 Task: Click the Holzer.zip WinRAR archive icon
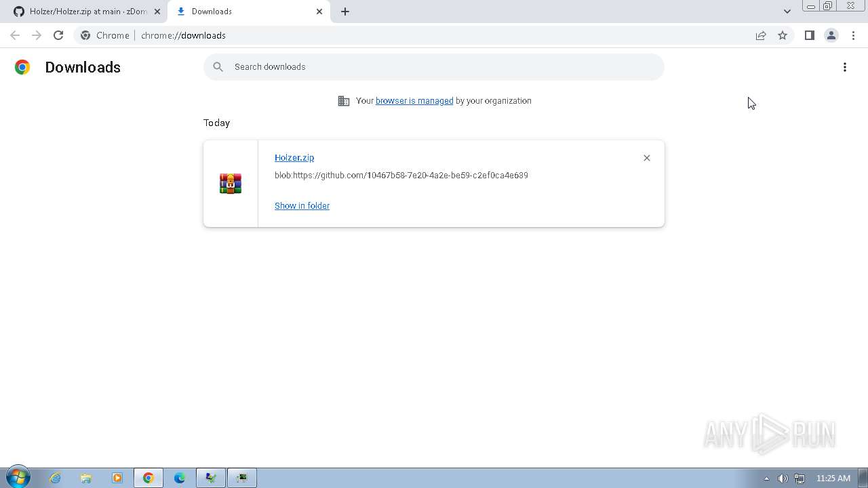coord(231,184)
